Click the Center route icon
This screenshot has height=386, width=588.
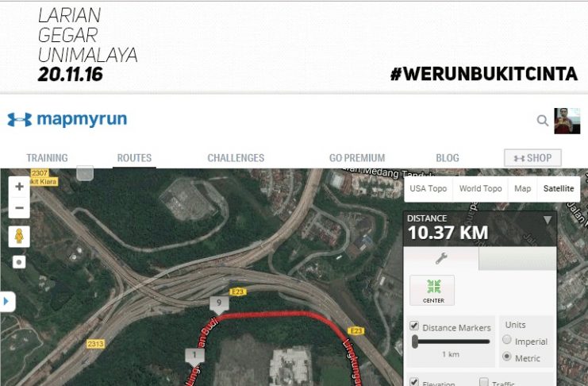tap(432, 290)
